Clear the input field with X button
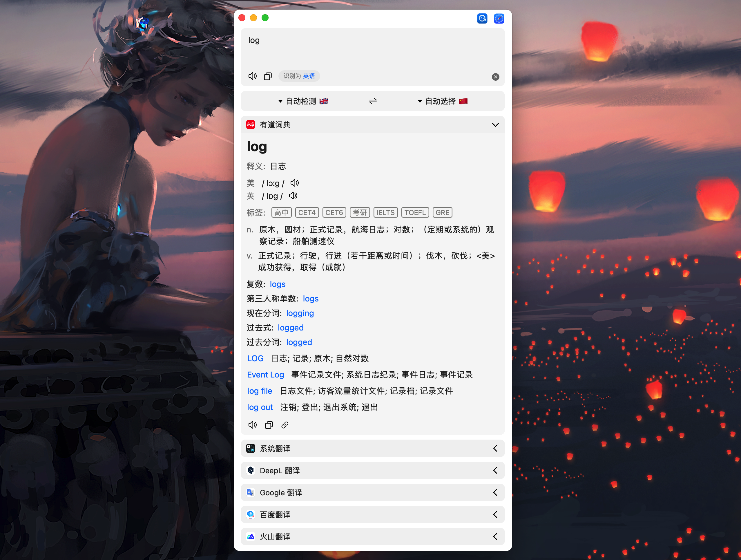This screenshot has height=560, width=741. [495, 77]
